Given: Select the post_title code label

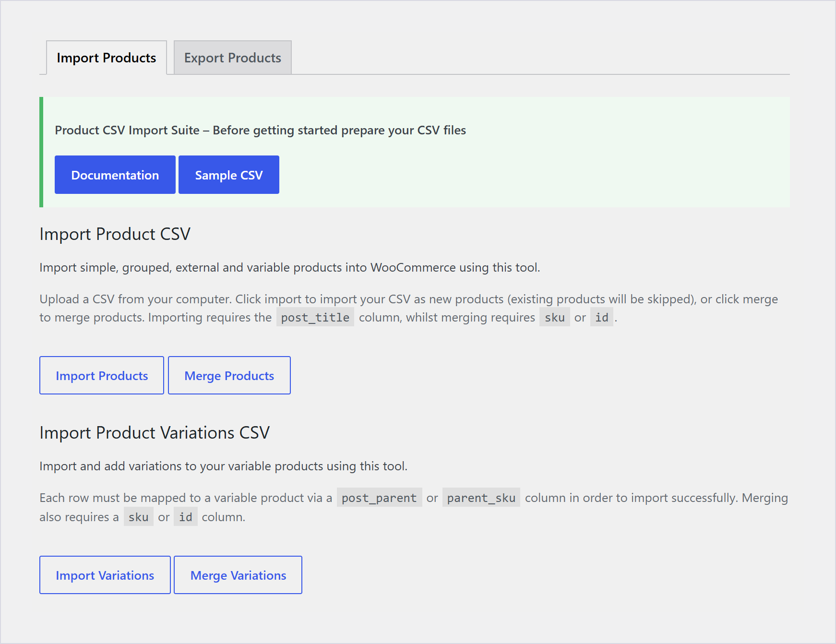Looking at the screenshot, I should tap(315, 317).
